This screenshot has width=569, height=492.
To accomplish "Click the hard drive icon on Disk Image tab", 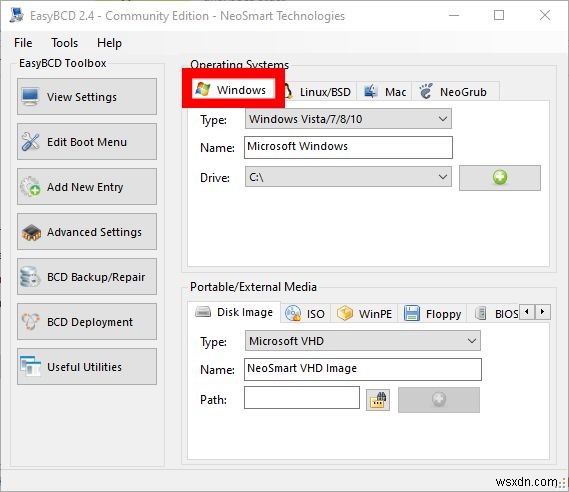I will [203, 312].
